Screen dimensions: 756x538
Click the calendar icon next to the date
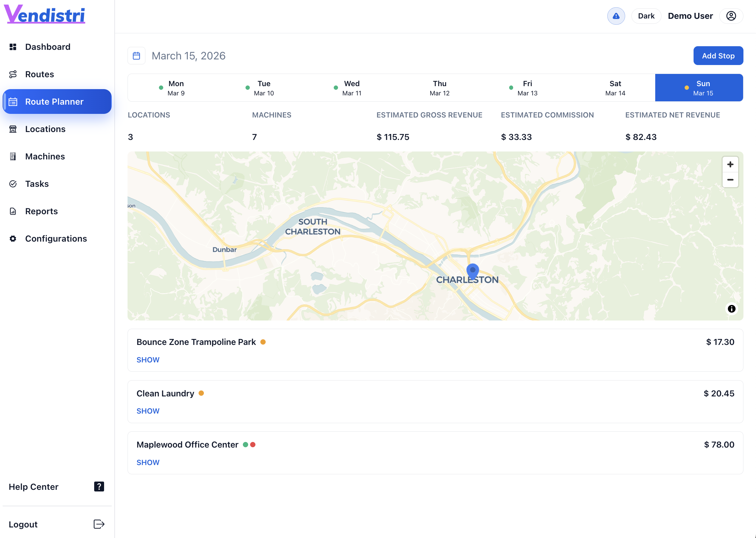(x=136, y=55)
